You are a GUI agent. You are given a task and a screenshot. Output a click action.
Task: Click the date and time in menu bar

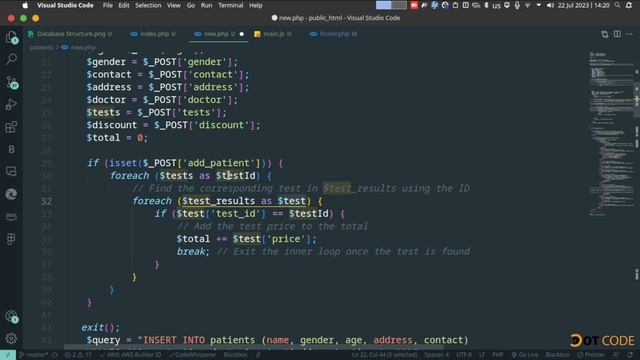pyautogui.click(x=584, y=5)
